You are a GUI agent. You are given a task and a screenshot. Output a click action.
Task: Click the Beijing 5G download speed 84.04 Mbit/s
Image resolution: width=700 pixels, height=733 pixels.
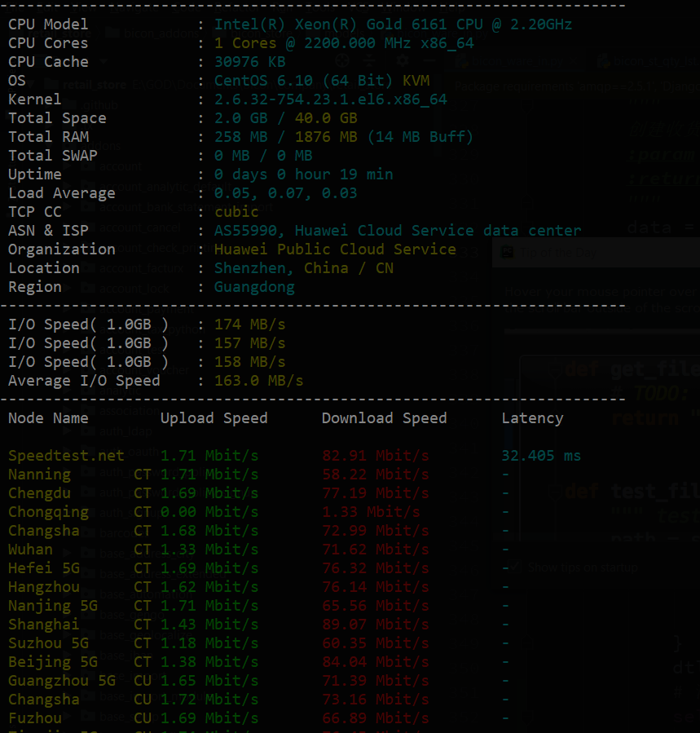[x=375, y=661]
